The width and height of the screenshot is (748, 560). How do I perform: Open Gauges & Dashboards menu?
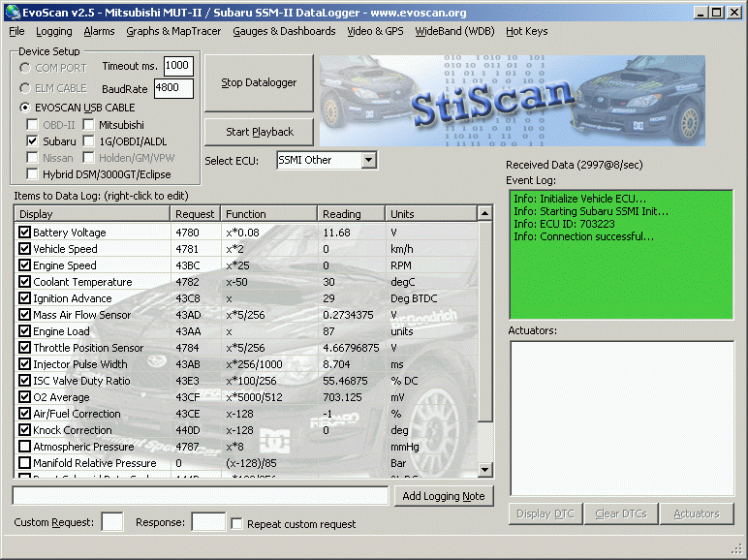click(284, 31)
